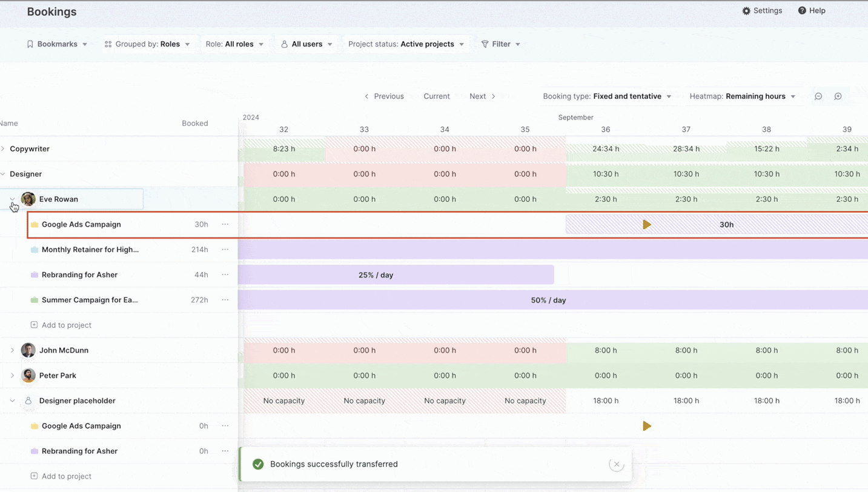Click Eve Rowan's avatar
The height and width of the screenshot is (492, 868).
click(28, 199)
